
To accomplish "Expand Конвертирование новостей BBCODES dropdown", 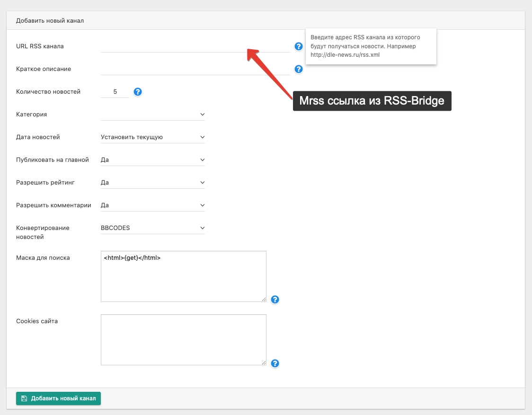I will tap(152, 228).
